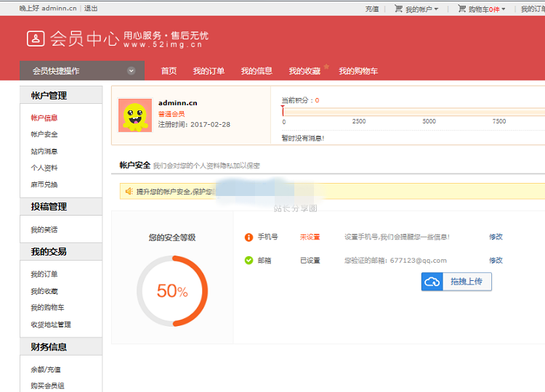Open 我的收藏 in the sidebar
Viewport: 545px width, 392px height.
[44, 291]
